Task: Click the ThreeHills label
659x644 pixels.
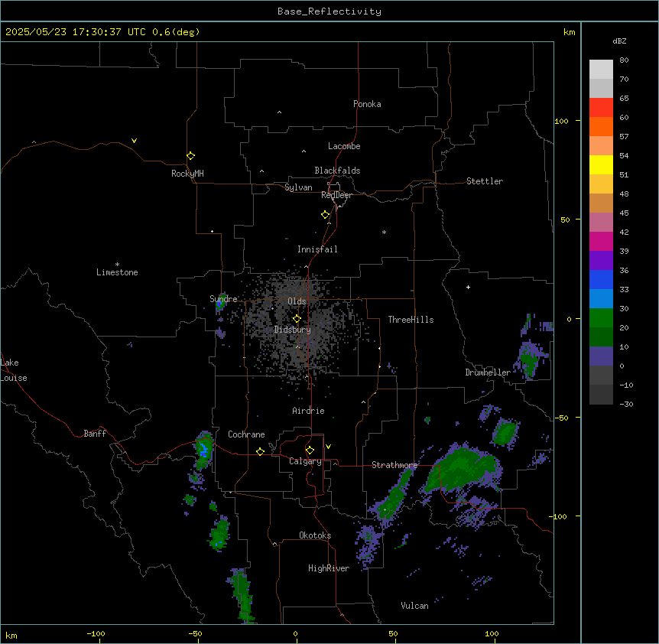Action: point(411,320)
